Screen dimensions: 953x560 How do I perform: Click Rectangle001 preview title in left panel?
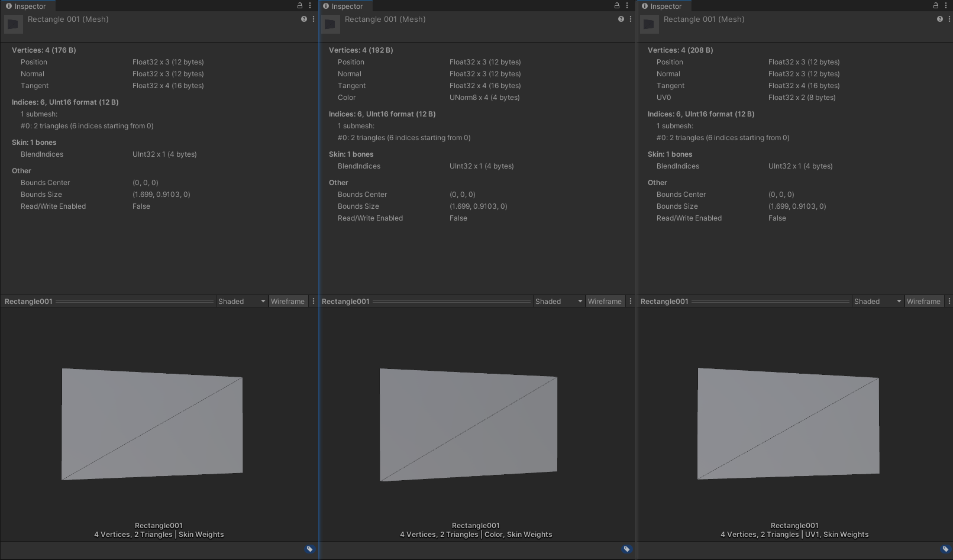click(28, 302)
